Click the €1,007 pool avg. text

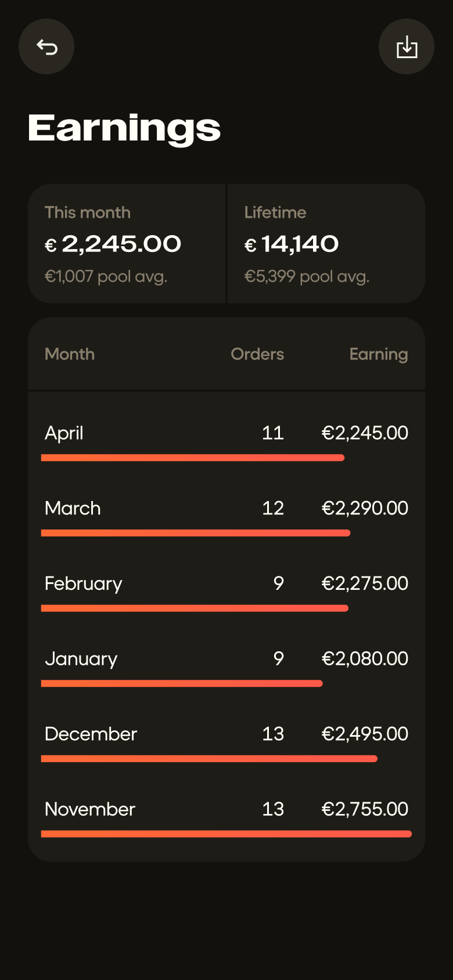[x=106, y=277]
